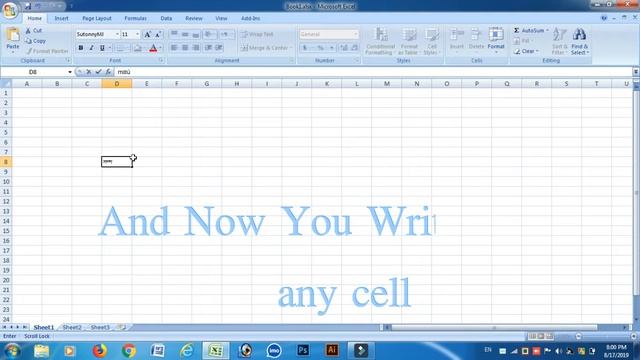This screenshot has height=360, width=640.
Task: Toggle Bold formatting
Action: click(x=81, y=48)
